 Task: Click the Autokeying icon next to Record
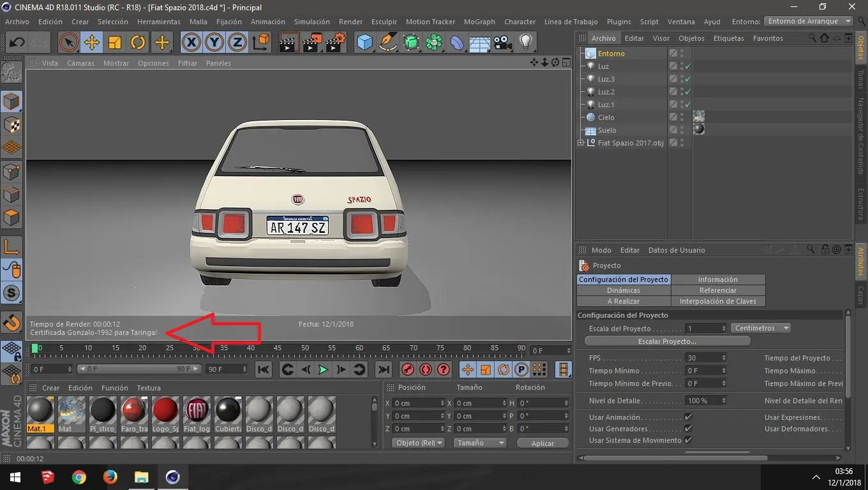(426, 369)
